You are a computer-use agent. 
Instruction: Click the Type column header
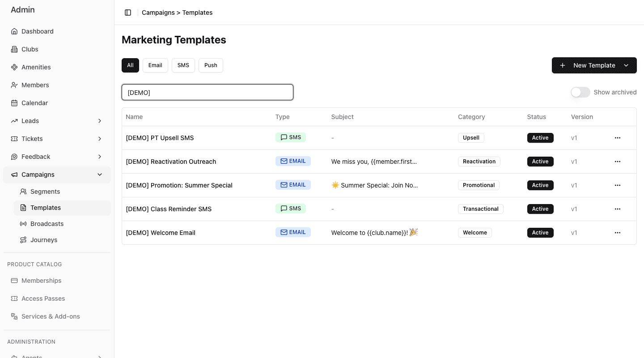[x=283, y=117]
